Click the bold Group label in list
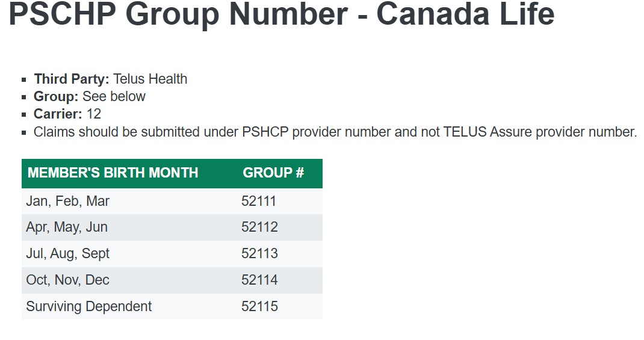Screen dimensions: 644x340 56,96
